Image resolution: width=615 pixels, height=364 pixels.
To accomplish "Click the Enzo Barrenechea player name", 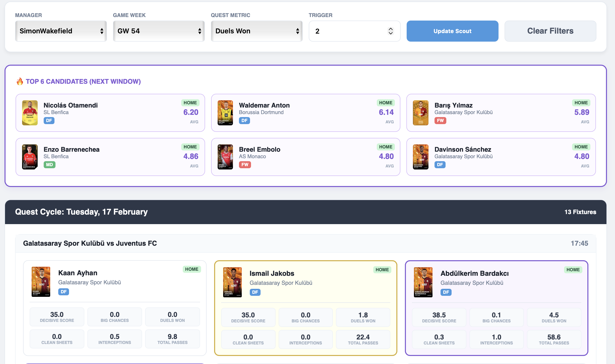I will pyautogui.click(x=72, y=149).
